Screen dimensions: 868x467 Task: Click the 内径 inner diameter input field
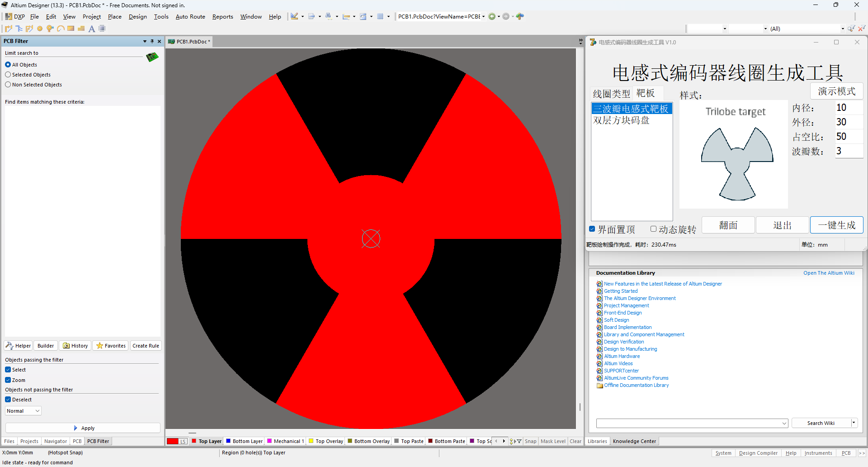(x=849, y=108)
